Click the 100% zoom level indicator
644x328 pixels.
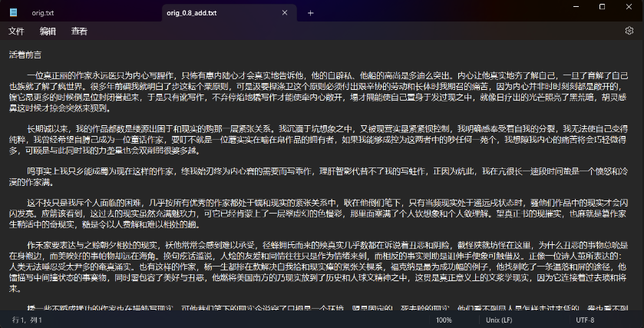[x=444, y=320]
